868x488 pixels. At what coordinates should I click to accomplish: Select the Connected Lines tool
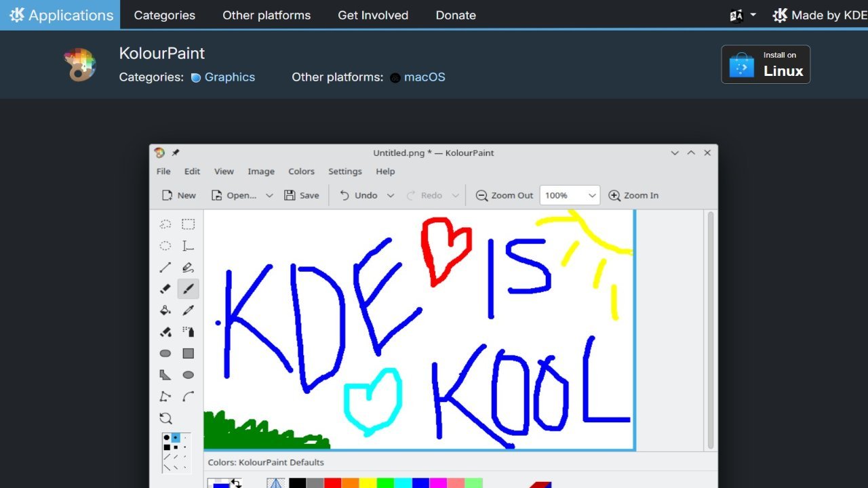(x=165, y=396)
